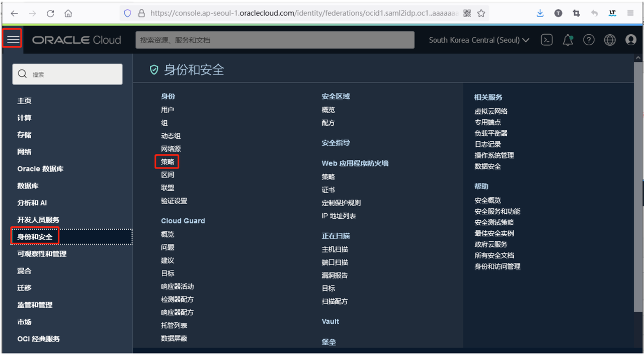Select Oracle 数据库 in the left menu
This screenshot has height=355, width=644.
tap(40, 169)
